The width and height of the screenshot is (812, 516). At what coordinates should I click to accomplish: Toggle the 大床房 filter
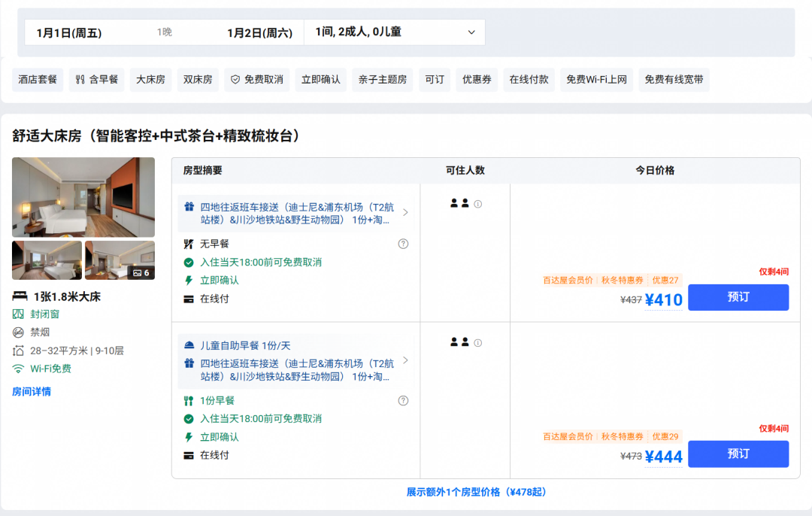coord(150,80)
